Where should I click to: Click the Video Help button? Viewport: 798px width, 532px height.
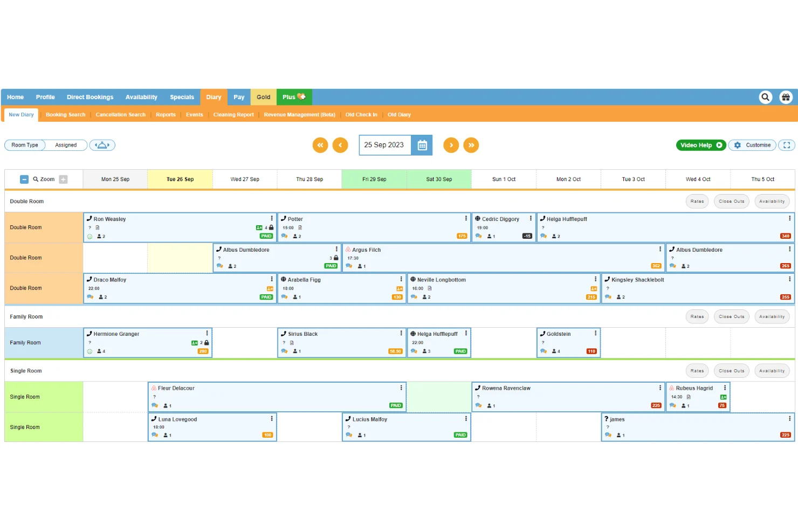[701, 145]
